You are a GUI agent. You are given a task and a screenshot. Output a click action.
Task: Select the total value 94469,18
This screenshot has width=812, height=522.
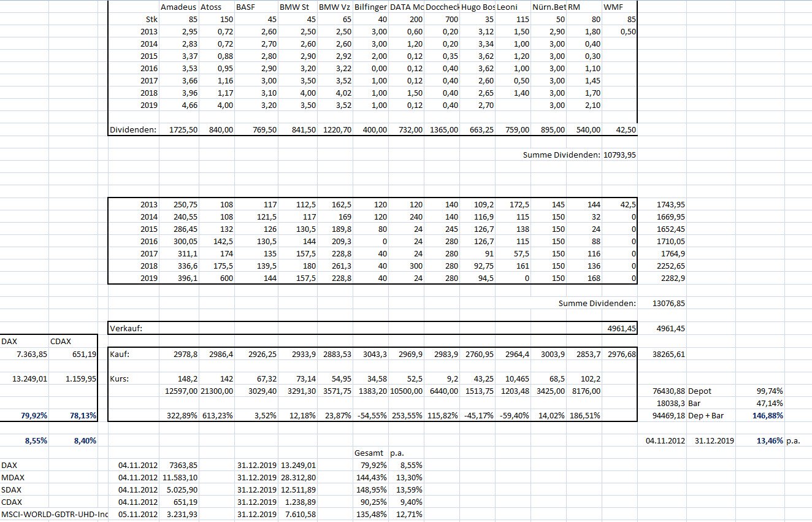tap(669, 416)
